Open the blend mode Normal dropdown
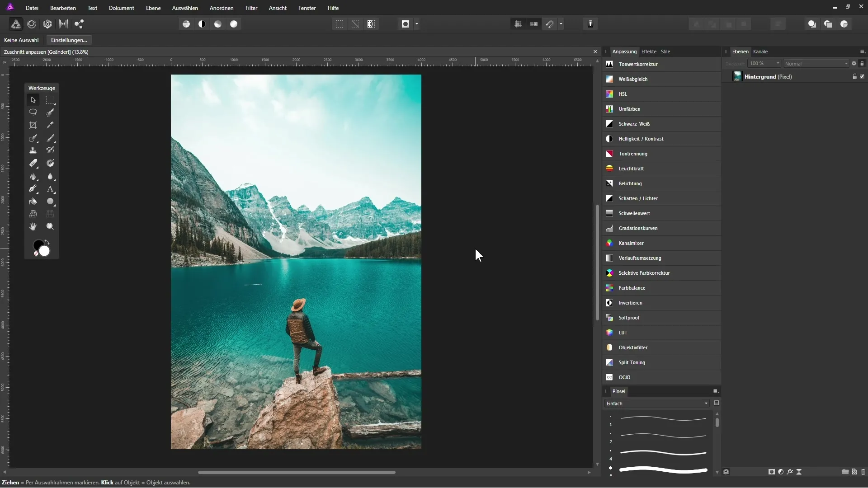 (x=816, y=64)
